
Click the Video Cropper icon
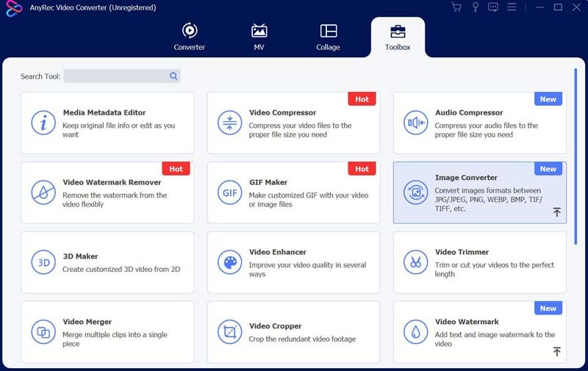tap(229, 332)
